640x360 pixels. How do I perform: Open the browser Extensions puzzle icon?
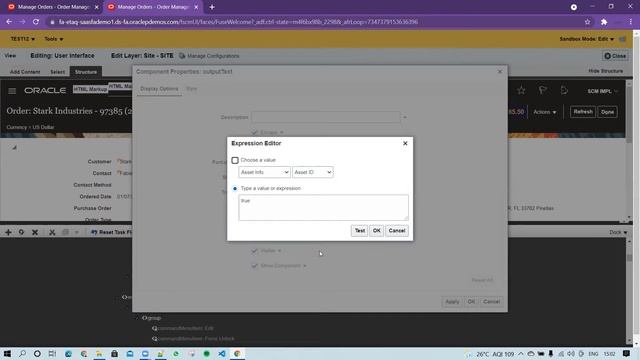[604, 22]
